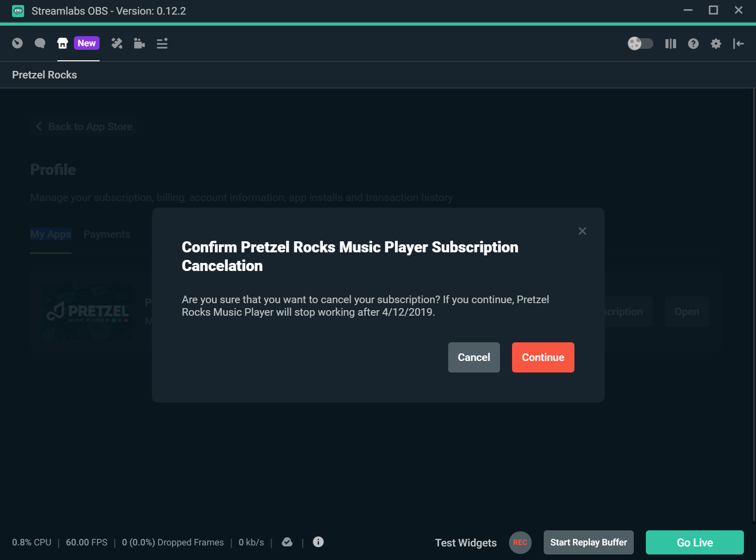Select the Payments tab

click(107, 234)
